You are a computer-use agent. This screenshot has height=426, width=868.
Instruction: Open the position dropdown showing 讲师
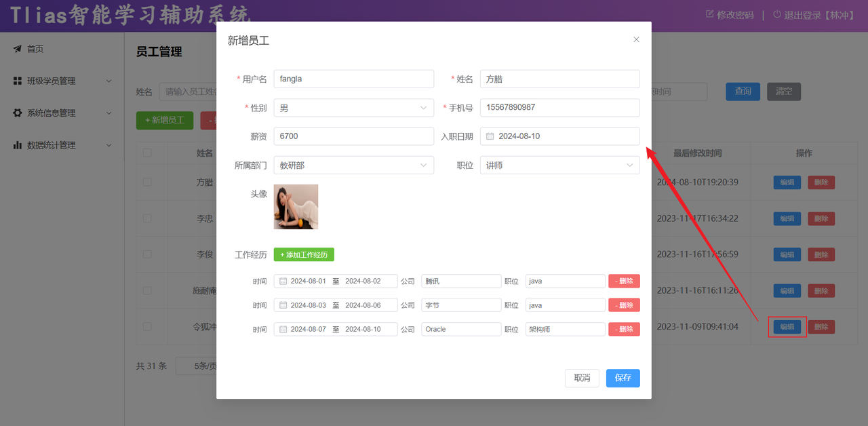pyautogui.click(x=559, y=165)
